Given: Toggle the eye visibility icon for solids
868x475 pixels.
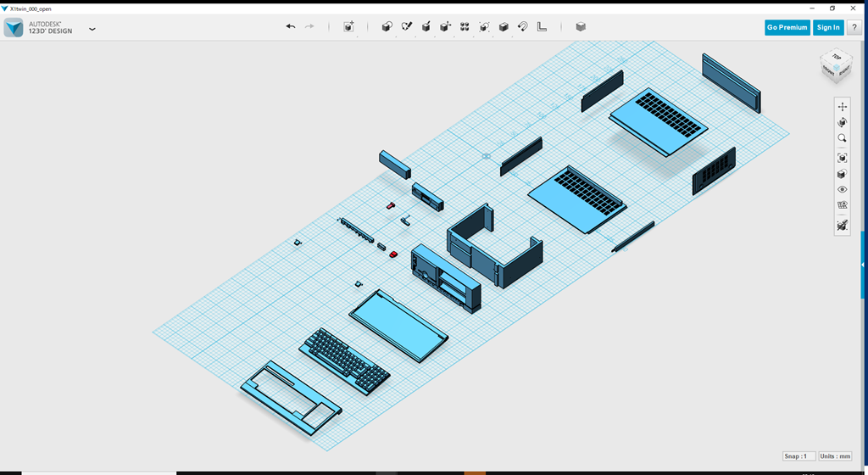Looking at the screenshot, I should (842, 190).
